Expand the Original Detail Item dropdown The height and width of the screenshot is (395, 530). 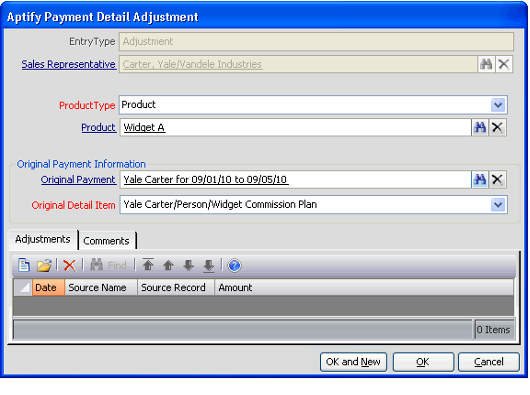tap(498, 205)
